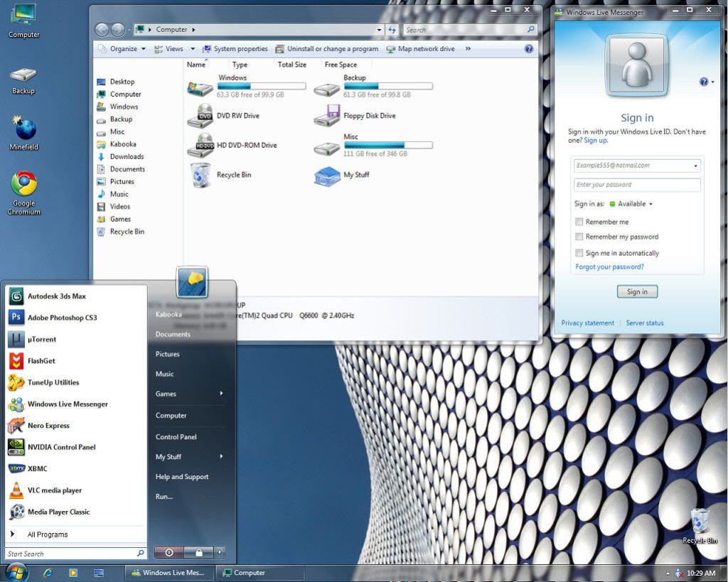Click the Explorer back navigation arrow

(102, 30)
